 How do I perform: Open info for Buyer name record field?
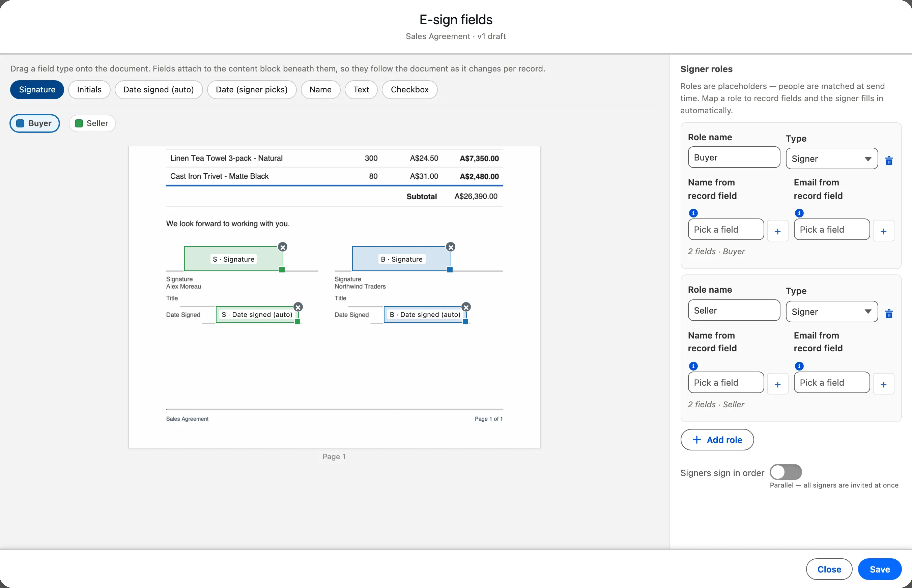tap(693, 213)
